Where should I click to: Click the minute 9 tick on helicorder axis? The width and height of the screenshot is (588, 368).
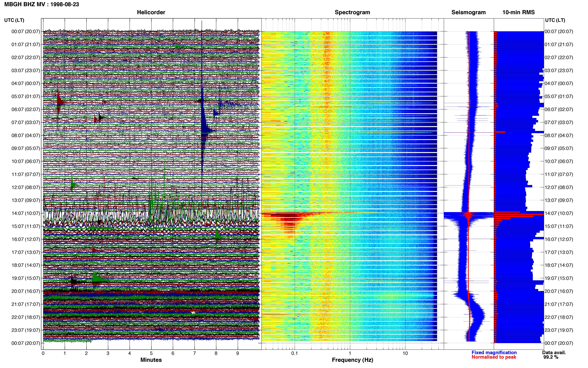click(238, 353)
